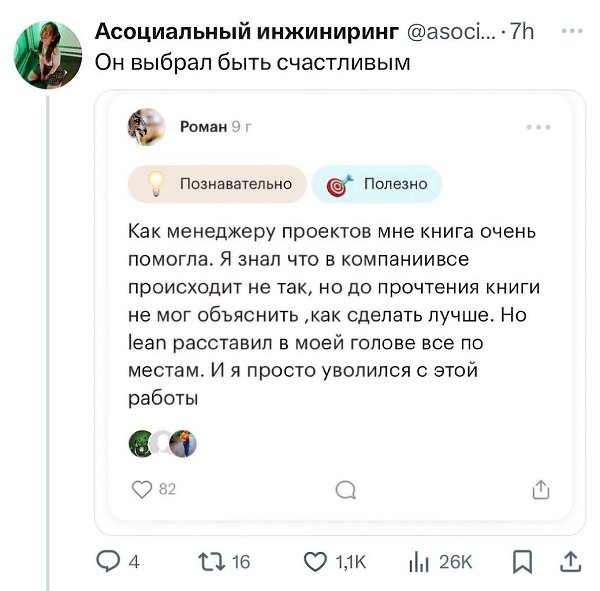The width and height of the screenshot is (600, 591).
Task: Click the tweet text Он выбрал быть счастливым
Action: coord(252,63)
